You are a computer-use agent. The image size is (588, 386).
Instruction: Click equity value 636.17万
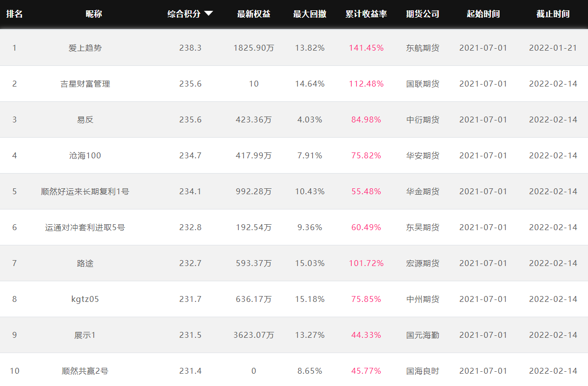pyautogui.click(x=254, y=299)
